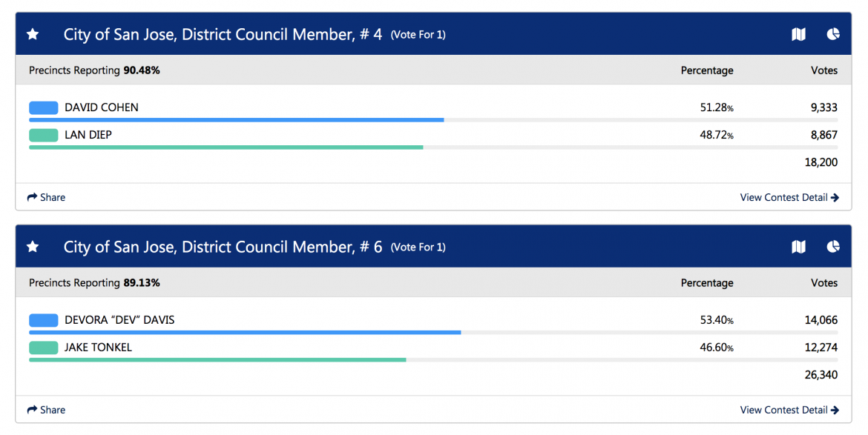Click the share arrow icon under District #4

pyautogui.click(x=32, y=197)
